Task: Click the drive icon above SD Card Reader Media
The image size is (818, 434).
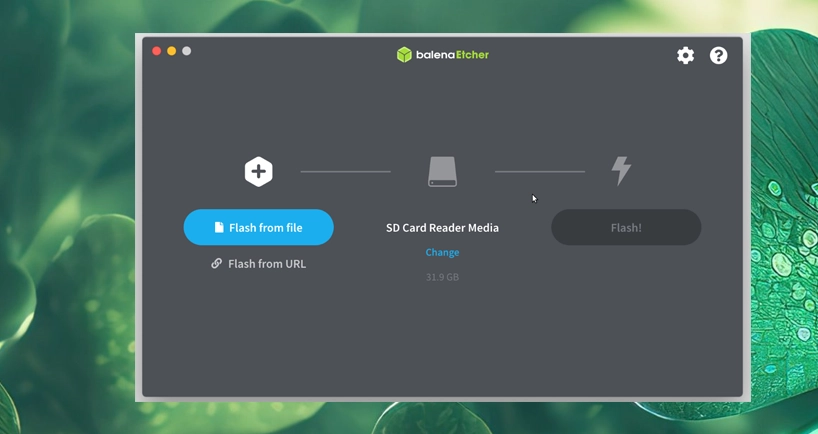Action: click(x=442, y=171)
